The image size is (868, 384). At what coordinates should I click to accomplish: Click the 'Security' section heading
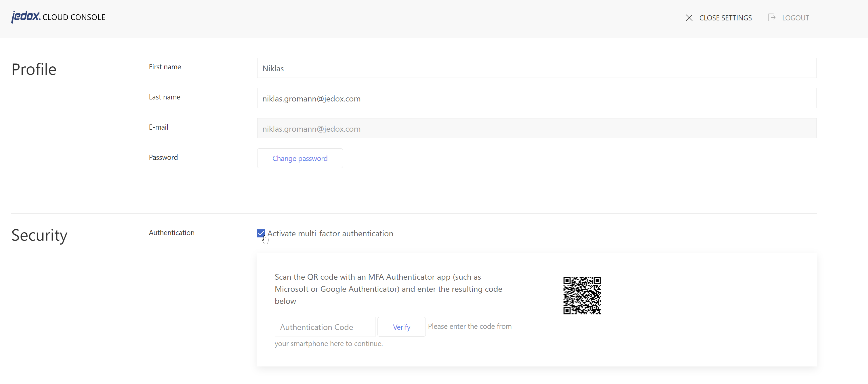click(x=39, y=235)
